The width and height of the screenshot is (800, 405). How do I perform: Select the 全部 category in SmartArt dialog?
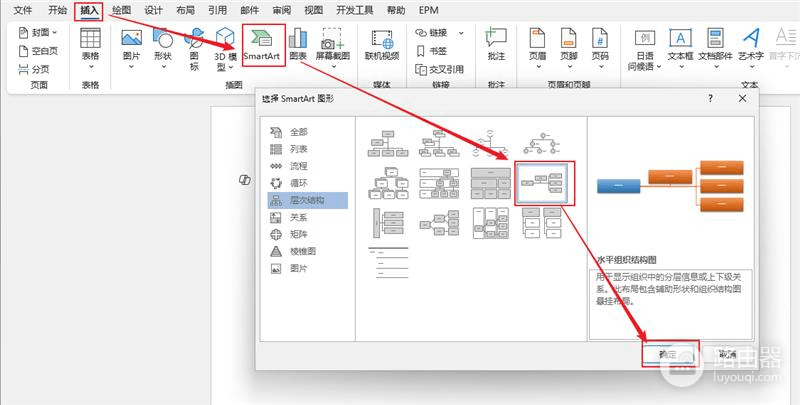(308, 132)
